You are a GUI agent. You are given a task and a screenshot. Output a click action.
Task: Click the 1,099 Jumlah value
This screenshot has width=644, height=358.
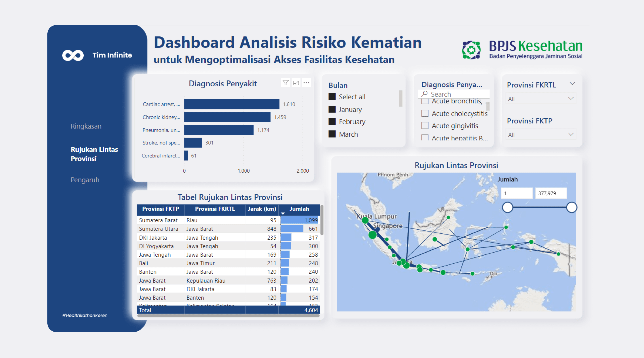pyautogui.click(x=311, y=220)
